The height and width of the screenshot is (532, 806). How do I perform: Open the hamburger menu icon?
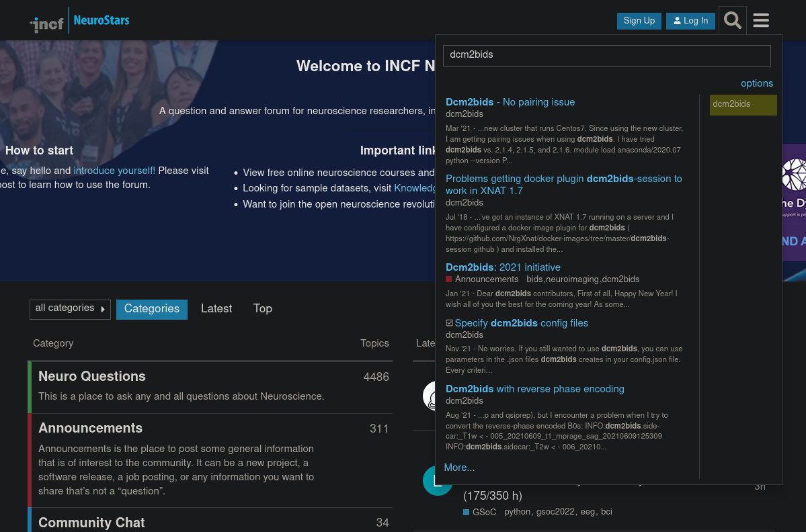point(761,21)
